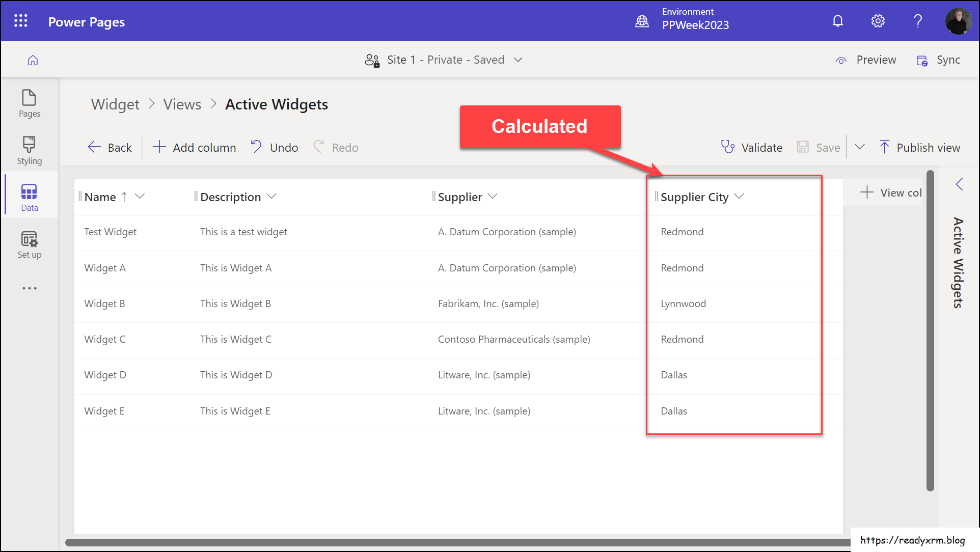Open the Power Pages app launcher grid

20,20
